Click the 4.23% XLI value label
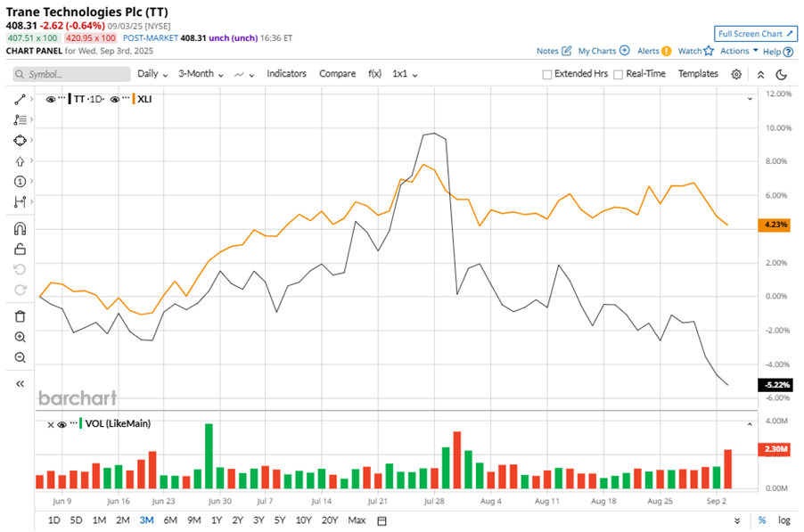The width and height of the screenshot is (804, 532). [x=775, y=225]
